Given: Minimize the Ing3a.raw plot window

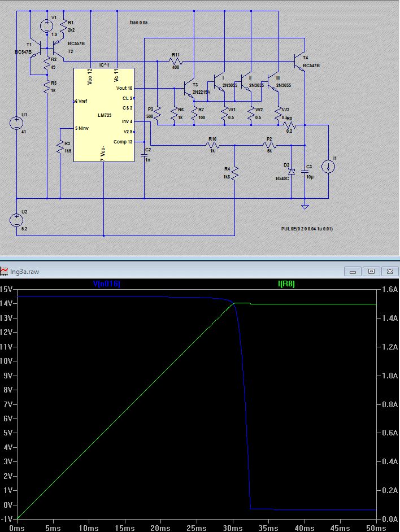Looking at the screenshot, I should [353, 272].
